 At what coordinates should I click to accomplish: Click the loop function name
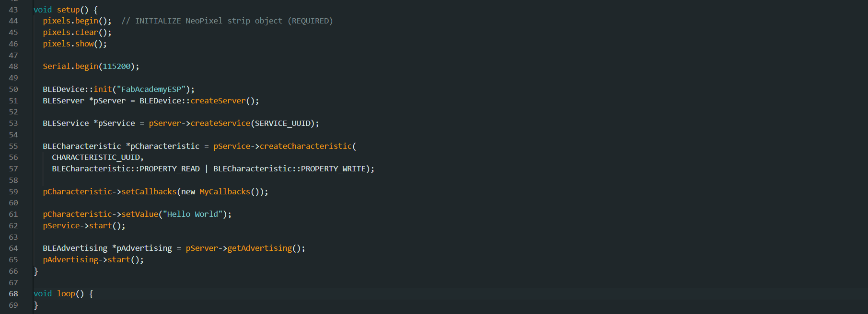pos(66,294)
